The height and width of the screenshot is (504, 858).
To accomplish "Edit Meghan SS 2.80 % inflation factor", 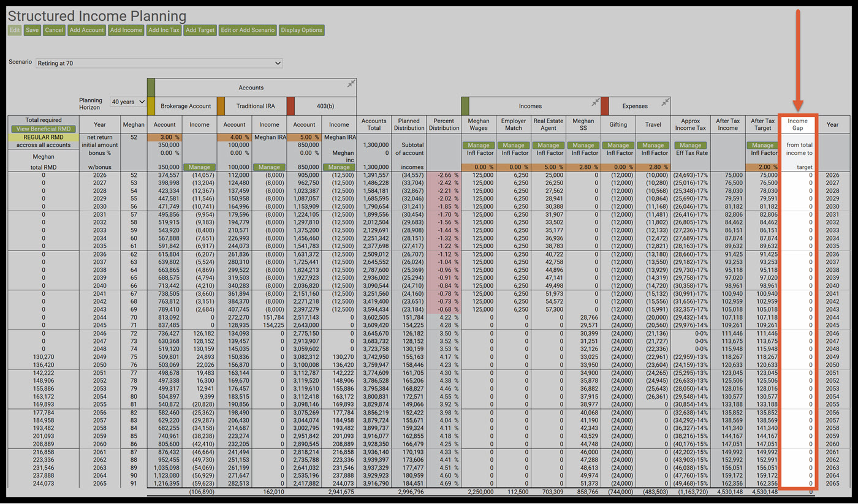I will pyautogui.click(x=583, y=167).
